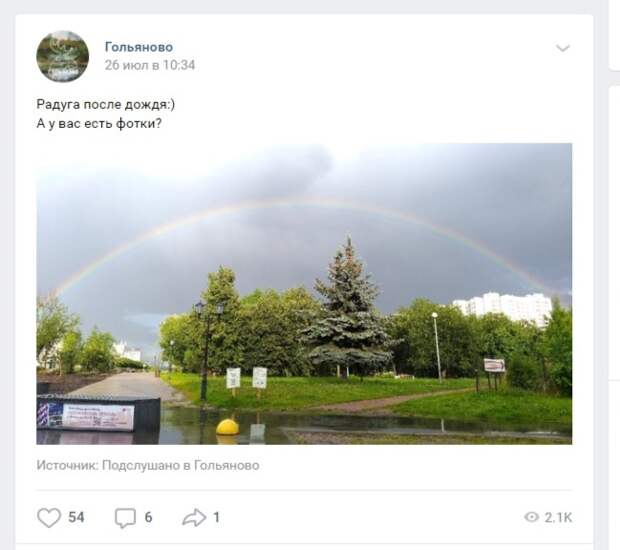The width and height of the screenshot is (620, 550).
Task: Click the comments count 6
Action: pyautogui.click(x=148, y=518)
